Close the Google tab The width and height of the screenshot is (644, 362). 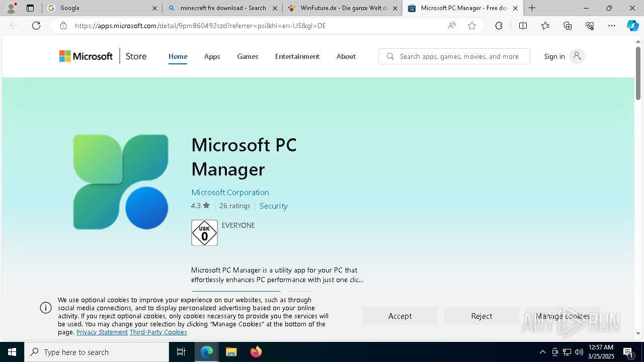[x=154, y=8]
